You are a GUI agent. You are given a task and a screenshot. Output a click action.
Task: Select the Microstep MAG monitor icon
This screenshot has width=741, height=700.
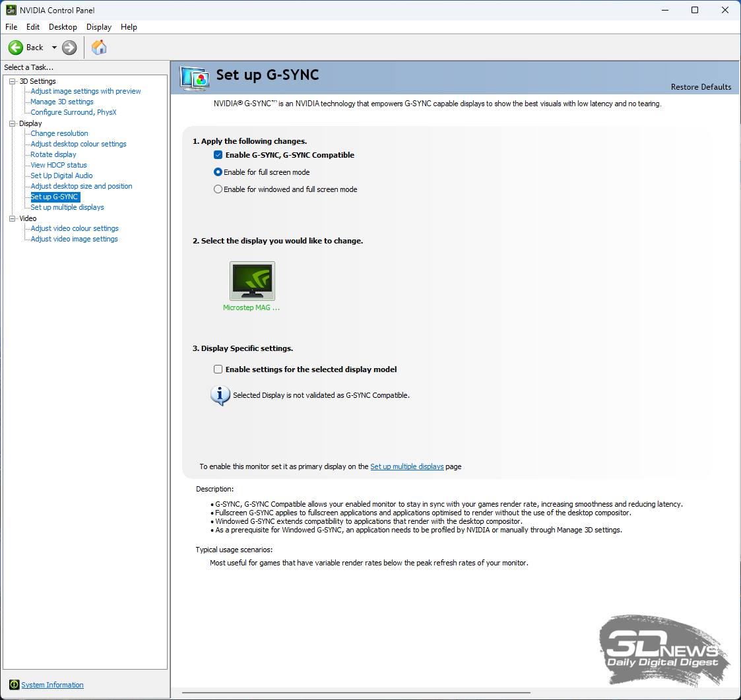pyautogui.click(x=252, y=281)
